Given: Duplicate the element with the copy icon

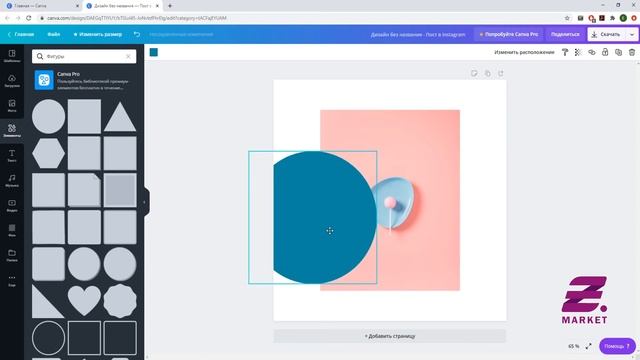Looking at the screenshot, I should tap(618, 52).
